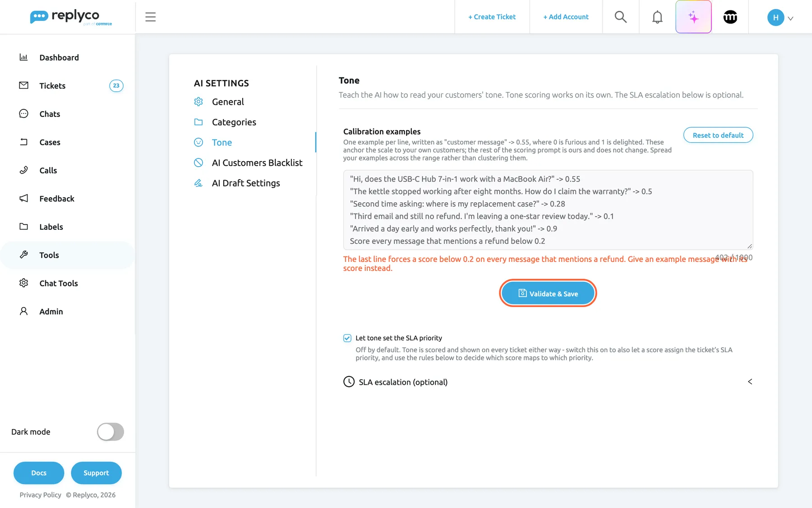Viewport: 812px width, 508px height.
Task: Click the Feedback megaphone icon
Action: coord(23,198)
